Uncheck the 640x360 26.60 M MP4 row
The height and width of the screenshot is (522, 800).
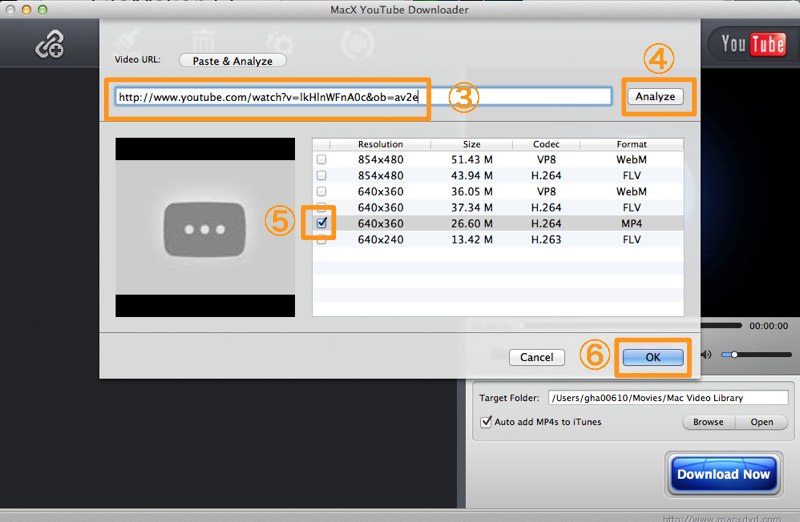[x=321, y=223]
